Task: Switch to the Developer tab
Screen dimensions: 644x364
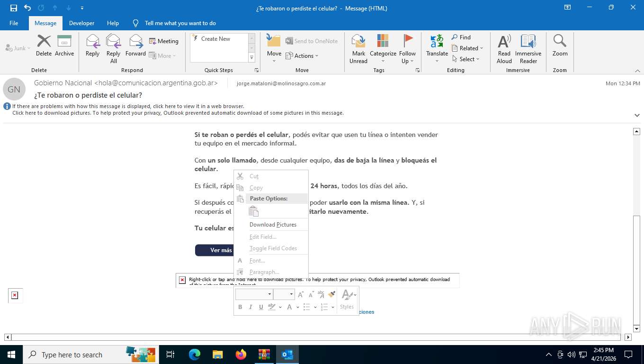Action: point(81,23)
